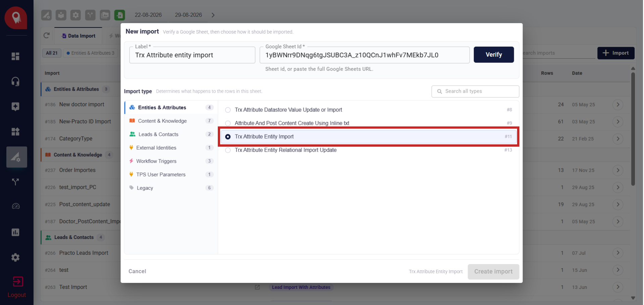Expand the row dated 07 Jul
644x305 pixels.
[618, 253]
